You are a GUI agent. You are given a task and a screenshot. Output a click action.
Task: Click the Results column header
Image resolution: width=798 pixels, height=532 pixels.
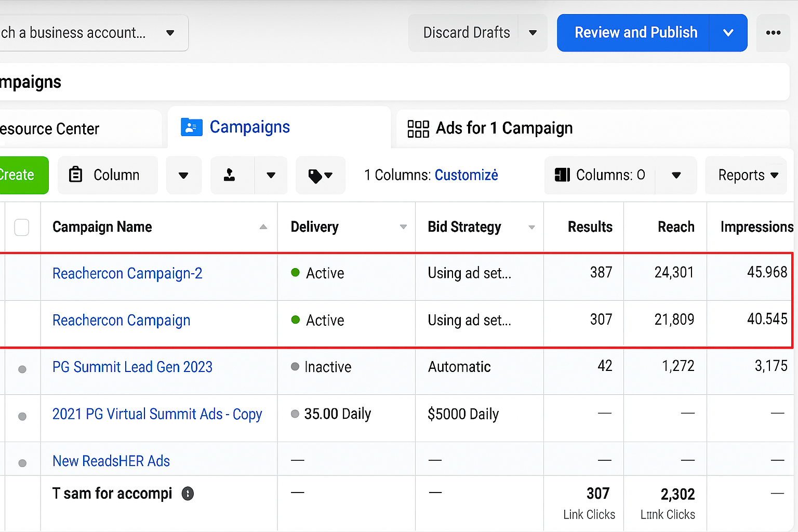(590, 227)
